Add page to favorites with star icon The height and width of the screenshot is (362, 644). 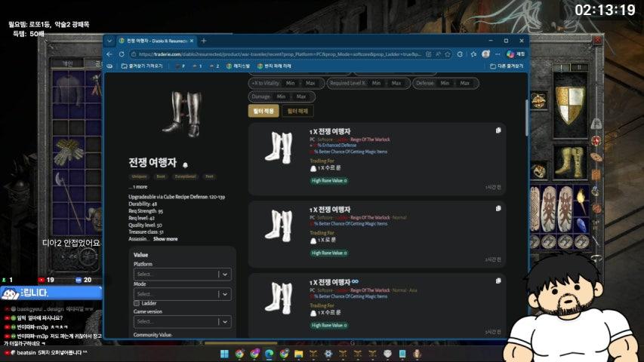(448, 54)
